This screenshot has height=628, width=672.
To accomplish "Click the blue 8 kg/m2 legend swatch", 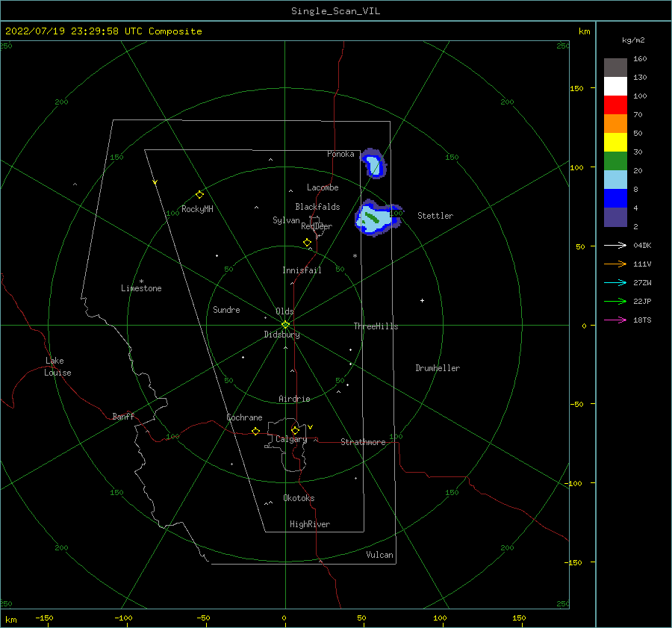I will point(615,199).
